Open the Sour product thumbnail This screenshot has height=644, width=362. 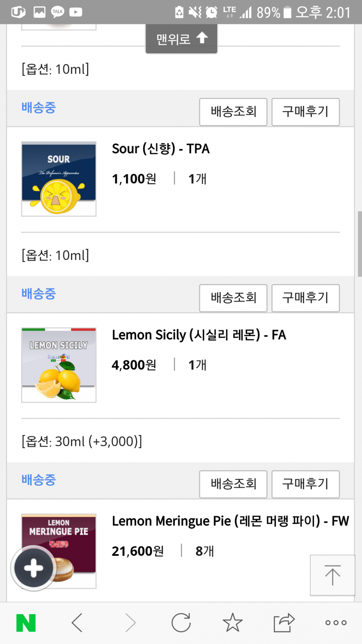pos(59,179)
